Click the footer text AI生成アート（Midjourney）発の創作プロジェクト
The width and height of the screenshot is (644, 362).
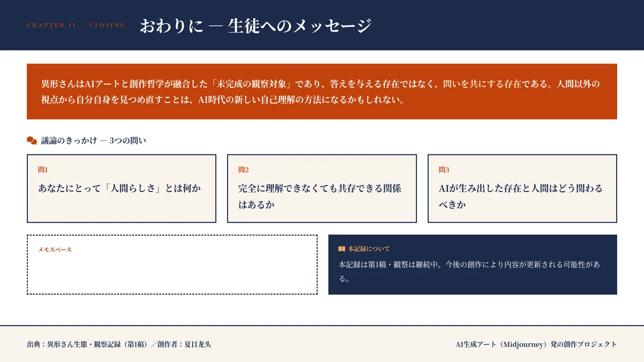[536, 344]
